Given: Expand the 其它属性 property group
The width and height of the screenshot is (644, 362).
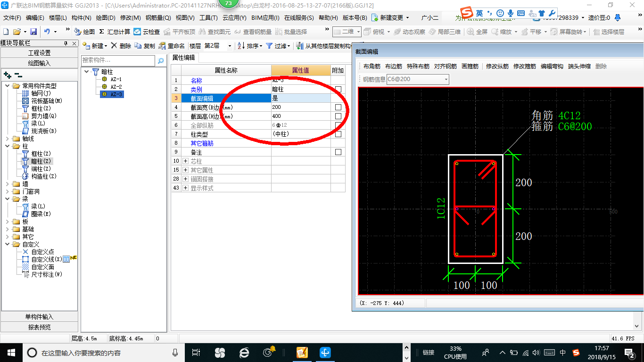Looking at the screenshot, I should [185, 170].
